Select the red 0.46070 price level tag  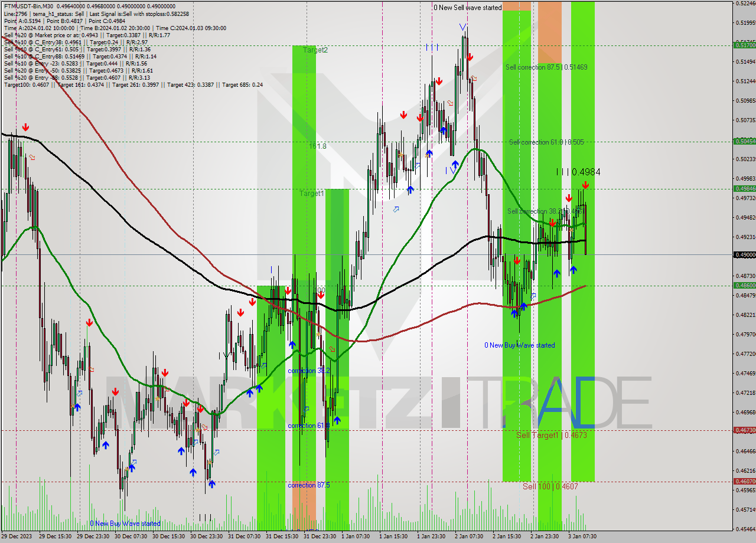(x=744, y=482)
